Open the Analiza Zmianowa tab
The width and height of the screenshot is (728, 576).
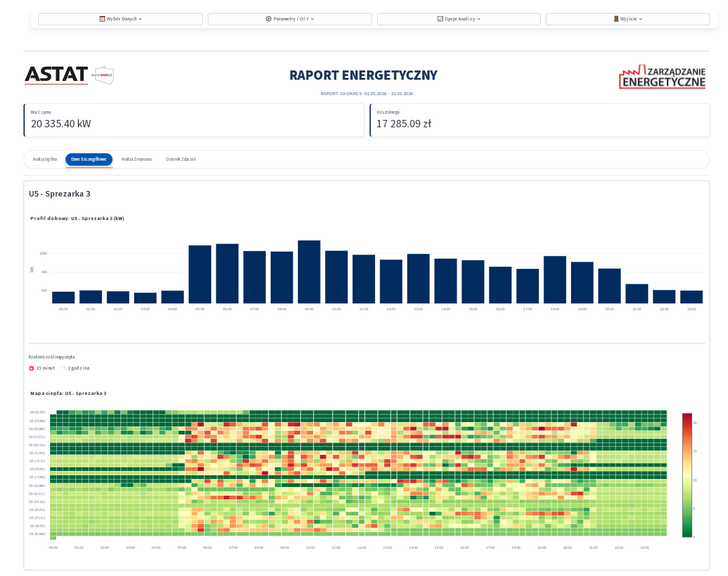[137, 159]
